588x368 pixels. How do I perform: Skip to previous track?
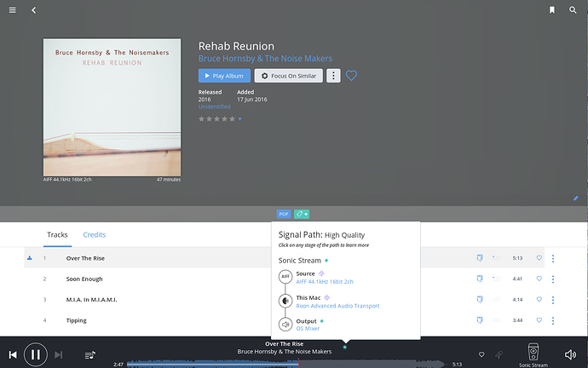(13, 354)
